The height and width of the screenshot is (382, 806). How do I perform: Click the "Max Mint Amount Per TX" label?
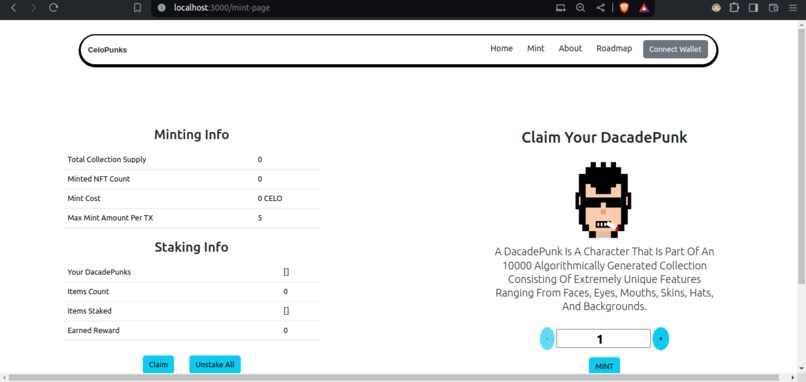[110, 218]
